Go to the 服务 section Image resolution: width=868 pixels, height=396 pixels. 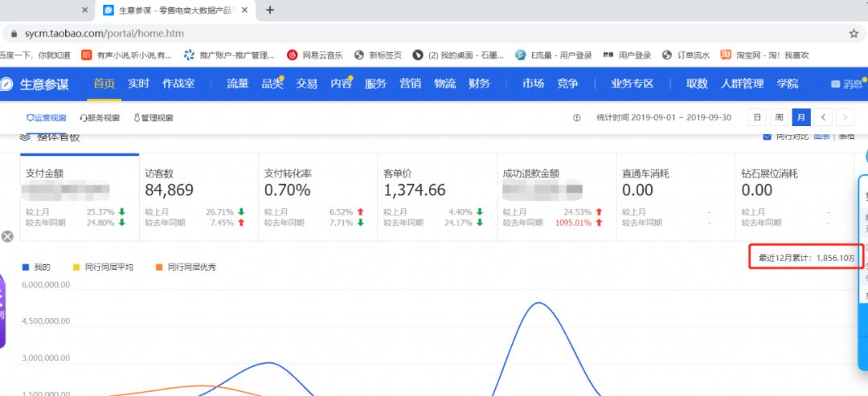click(x=375, y=84)
